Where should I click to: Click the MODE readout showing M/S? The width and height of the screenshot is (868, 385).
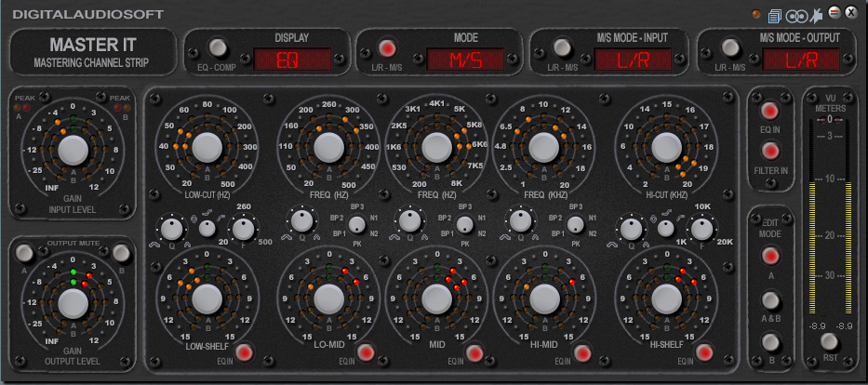tap(465, 60)
